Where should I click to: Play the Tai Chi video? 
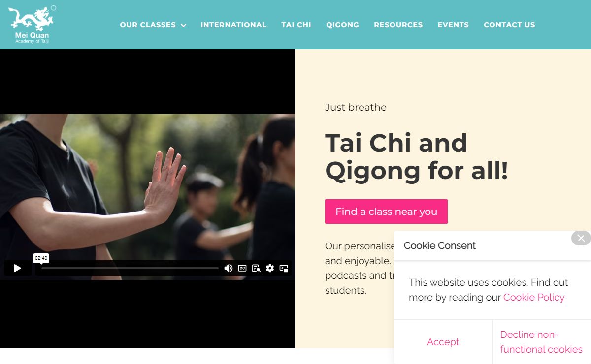(18, 268)
